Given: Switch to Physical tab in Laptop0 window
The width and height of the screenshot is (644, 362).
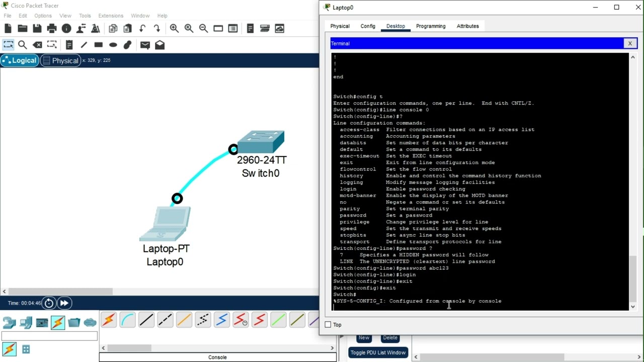Looking at the screenshot, I should click(x=340, y=26).
